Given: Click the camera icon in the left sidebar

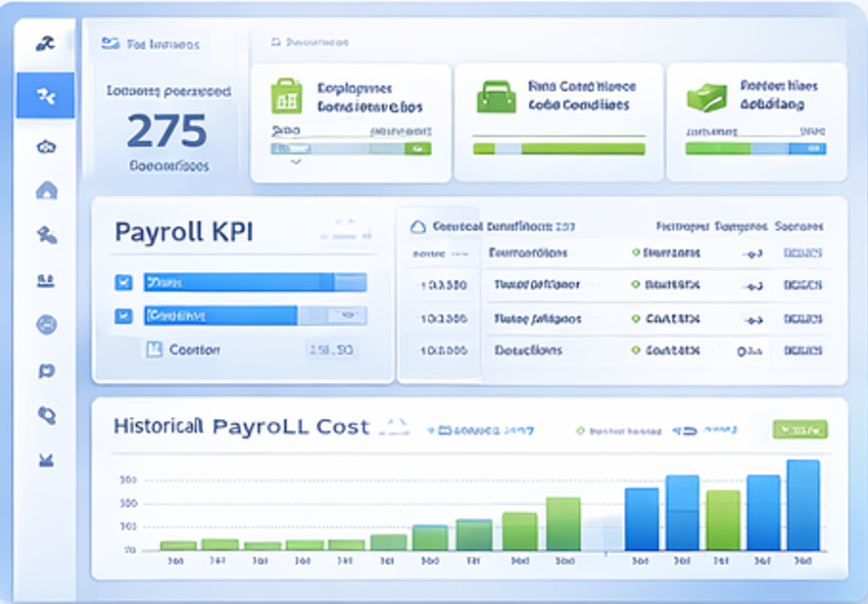Looking at the screenshot, I should click(45, 147).
